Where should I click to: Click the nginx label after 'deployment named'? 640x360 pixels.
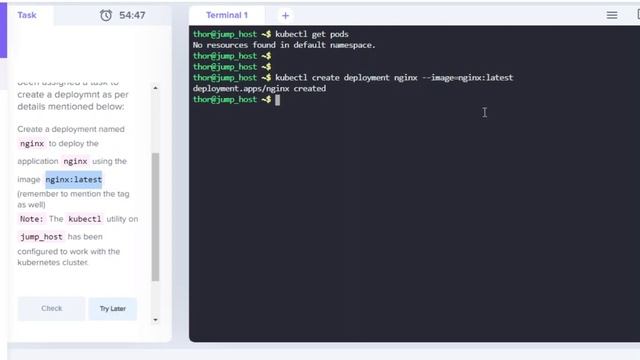click(32, 144)
